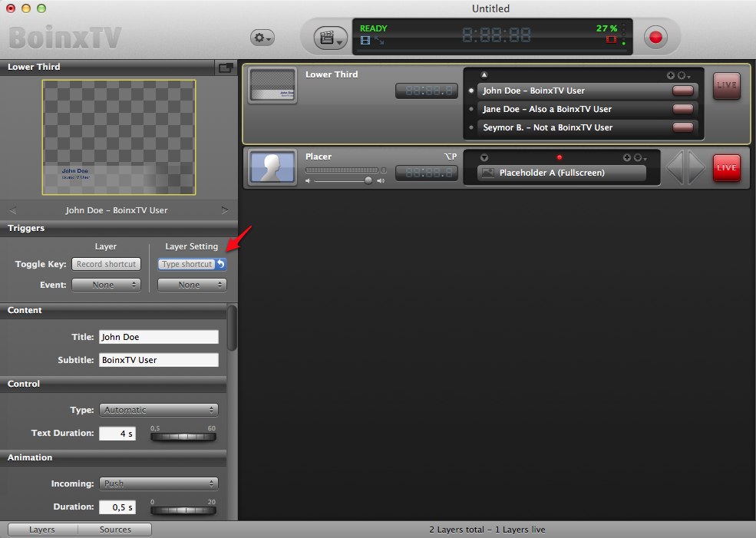Go to next Placer setting with the right arrow
Image resolution: width=756 pixels, height=538 pixels.
697,167
